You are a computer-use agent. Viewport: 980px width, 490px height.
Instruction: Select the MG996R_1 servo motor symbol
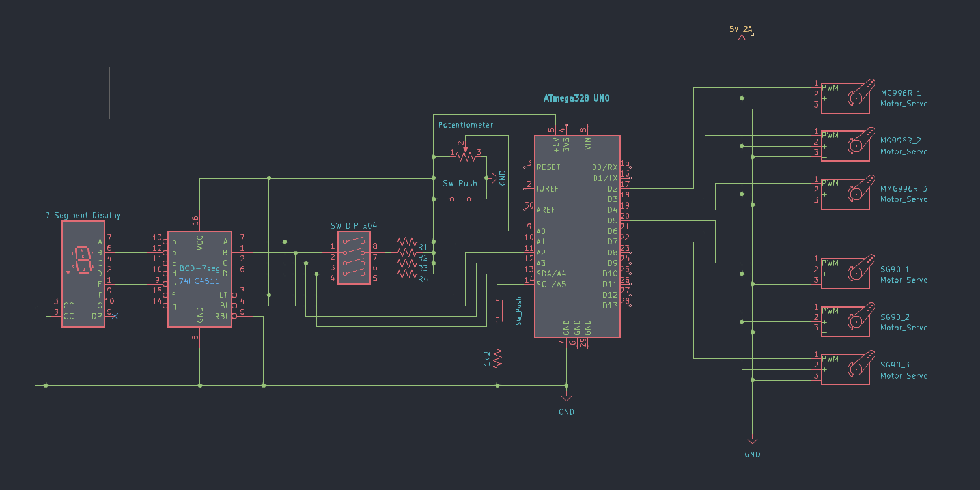[x=847, y=96]
